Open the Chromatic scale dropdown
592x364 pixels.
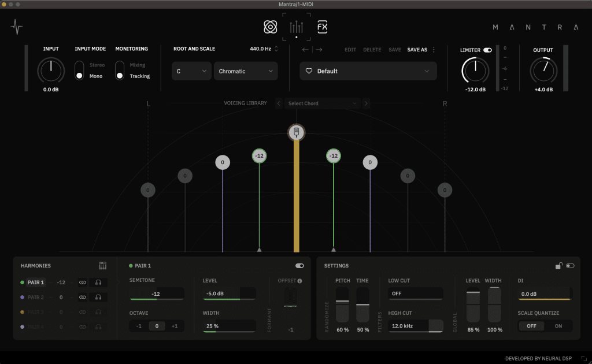245,70
